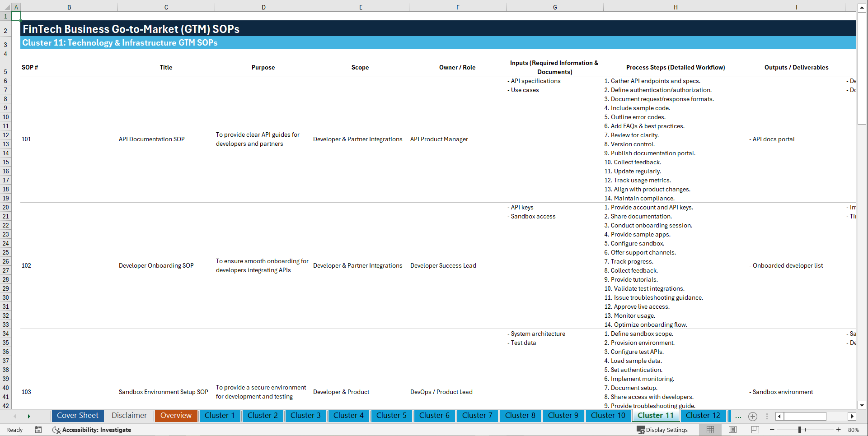This screenshot has width=868, height=436.
Task: Open Display Settings from the status bar
Action: point(663,430)
